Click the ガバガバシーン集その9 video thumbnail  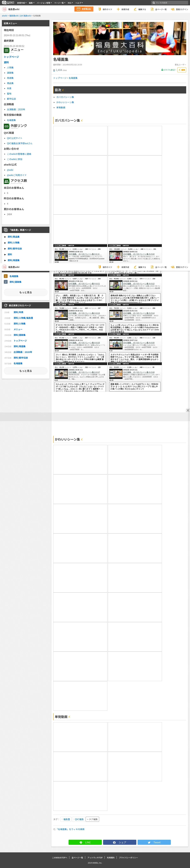pos(61,256)
